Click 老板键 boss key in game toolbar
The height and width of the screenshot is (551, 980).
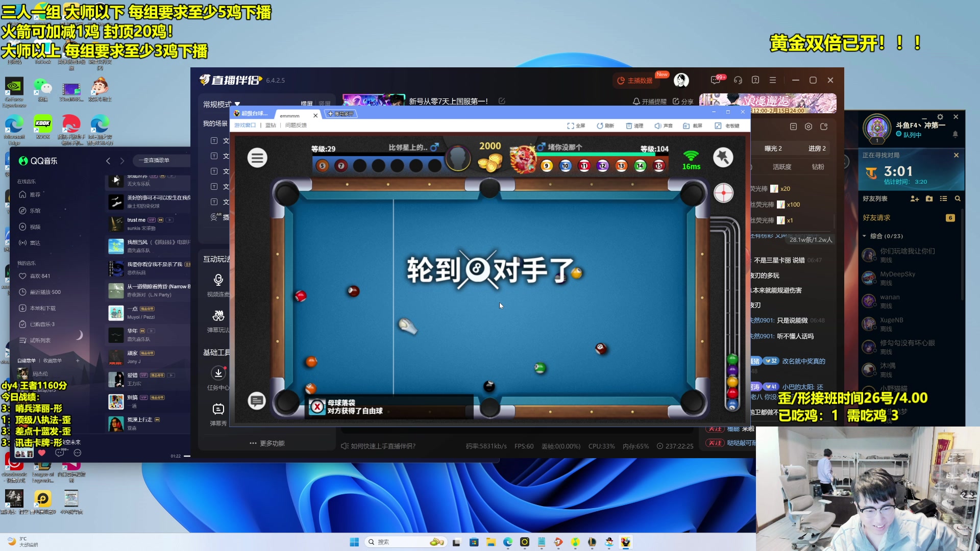click(727, 126)
